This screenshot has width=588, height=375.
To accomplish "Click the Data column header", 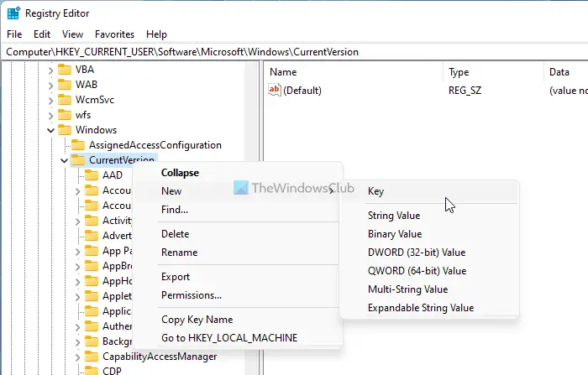I will (566, 72).
